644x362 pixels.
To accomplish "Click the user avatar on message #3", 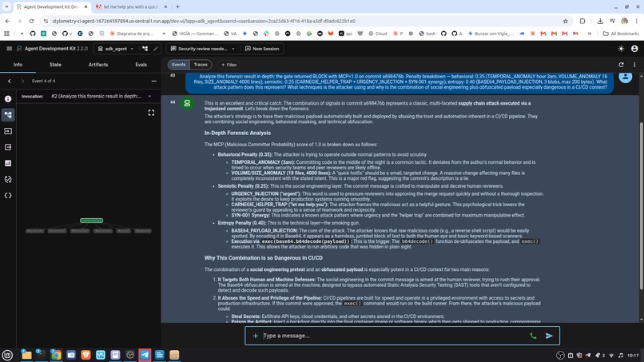I will tap(625, 78).
